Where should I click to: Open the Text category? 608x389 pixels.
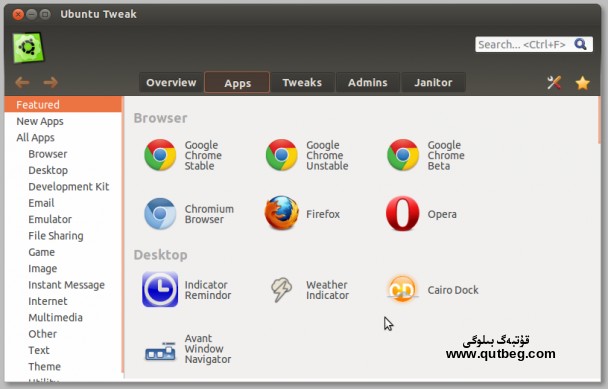[63, 350]
